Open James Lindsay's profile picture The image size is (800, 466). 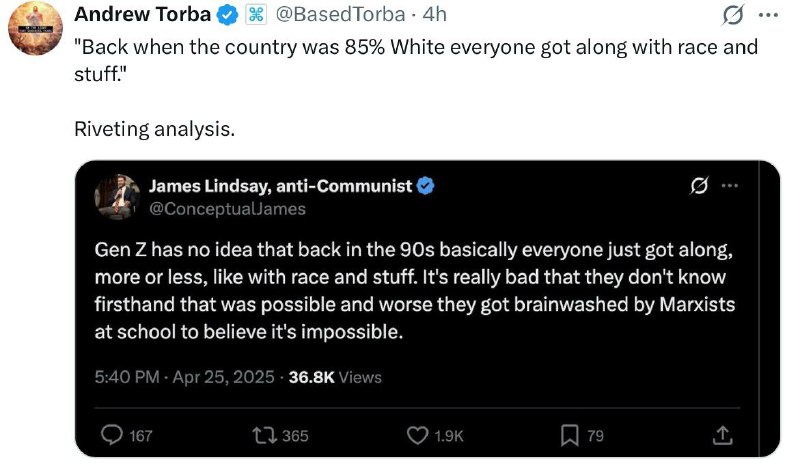[x=117, y=197]
